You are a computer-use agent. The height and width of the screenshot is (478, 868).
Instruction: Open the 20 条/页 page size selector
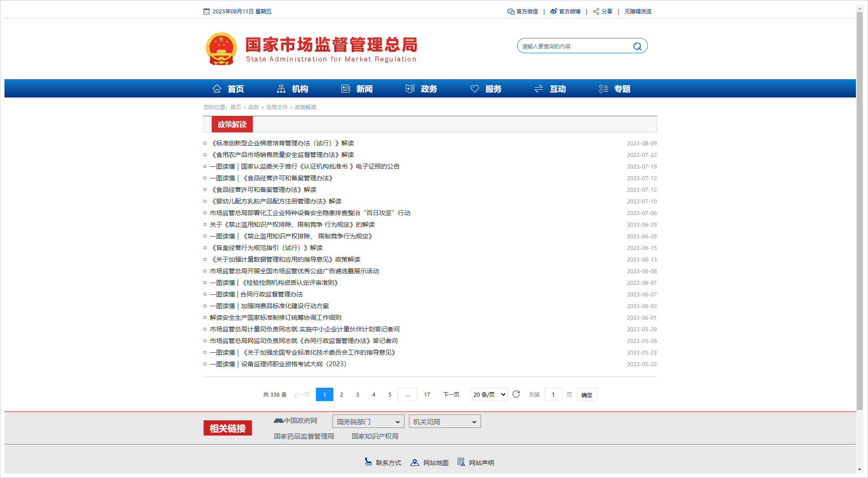tap(489, 394)
